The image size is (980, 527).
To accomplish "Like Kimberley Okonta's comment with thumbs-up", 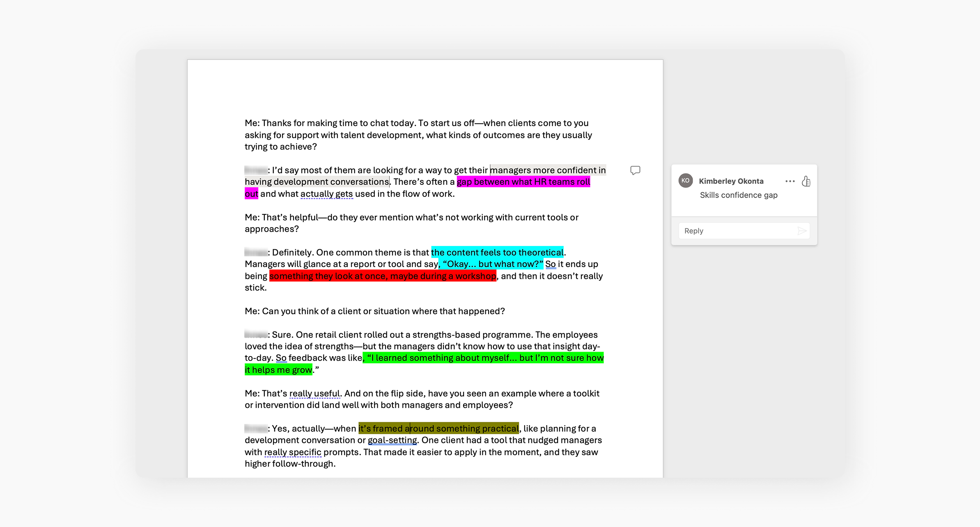I will point(806,181).
